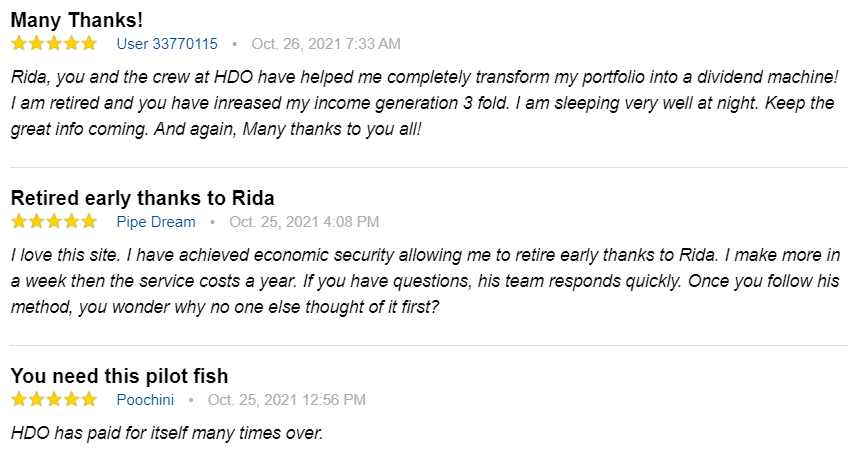The image size is (861, 460).
Task: Click the "You need this pilot fish" title
Action: pyautogui.click(x=119, y=376)
